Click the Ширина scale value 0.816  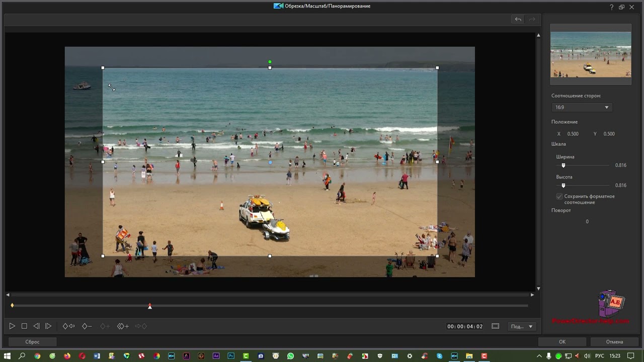pyautogui.click(x=621, y=165)
